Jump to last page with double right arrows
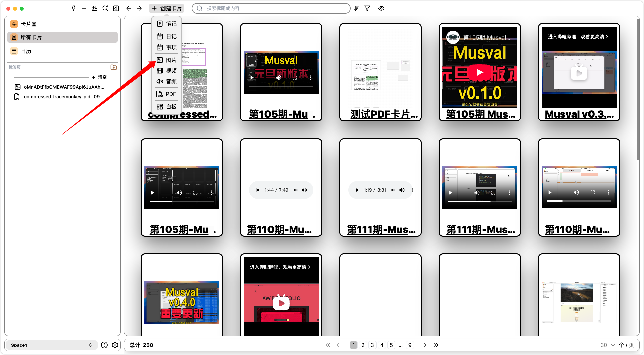Image resolution: width=644 pixels, height=355 pixels. coord(436,345)
